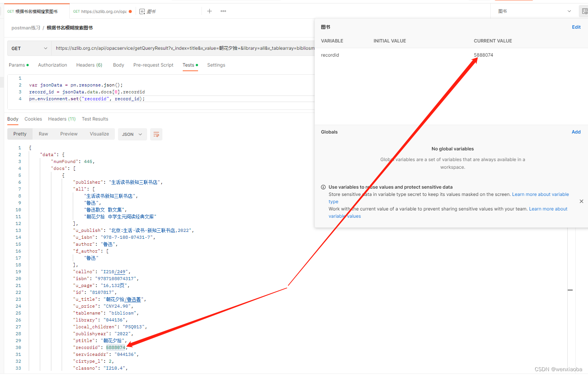Image resolution: width=588 pixels, height=375 pixels.
Task: Switch to the 根据书名模糊搜索图书 request tab
Action: [36, 11]
